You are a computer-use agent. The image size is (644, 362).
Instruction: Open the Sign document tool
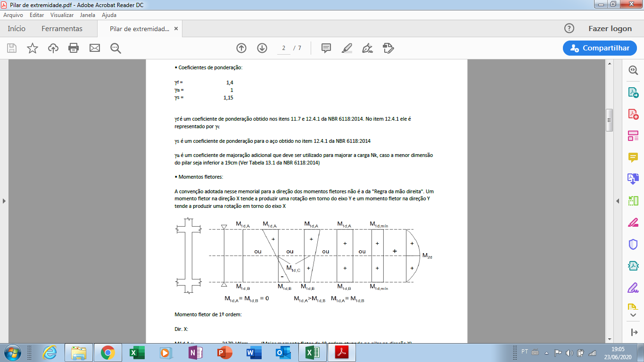(368, 48)
